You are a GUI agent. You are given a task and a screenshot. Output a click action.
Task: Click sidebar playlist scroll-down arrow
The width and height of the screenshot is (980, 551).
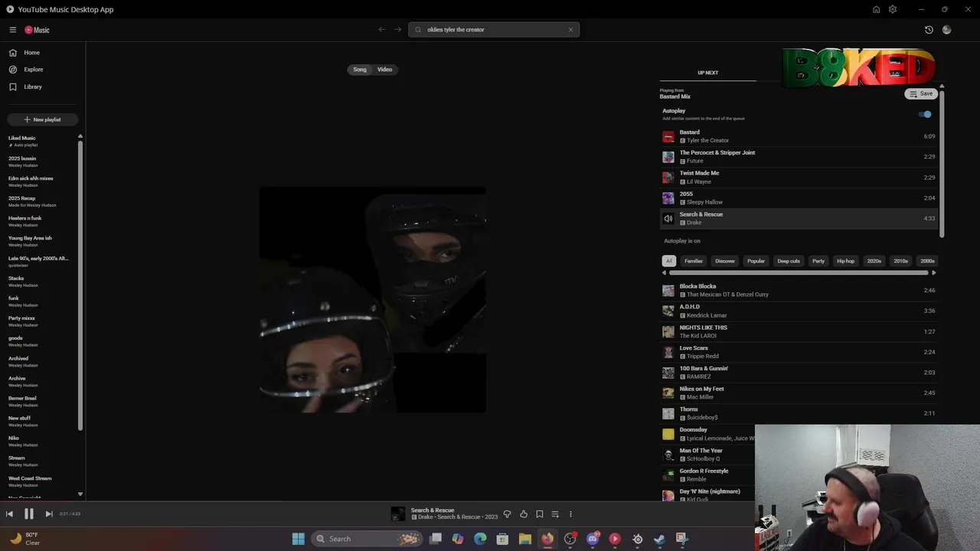click(x=80, y=494)
